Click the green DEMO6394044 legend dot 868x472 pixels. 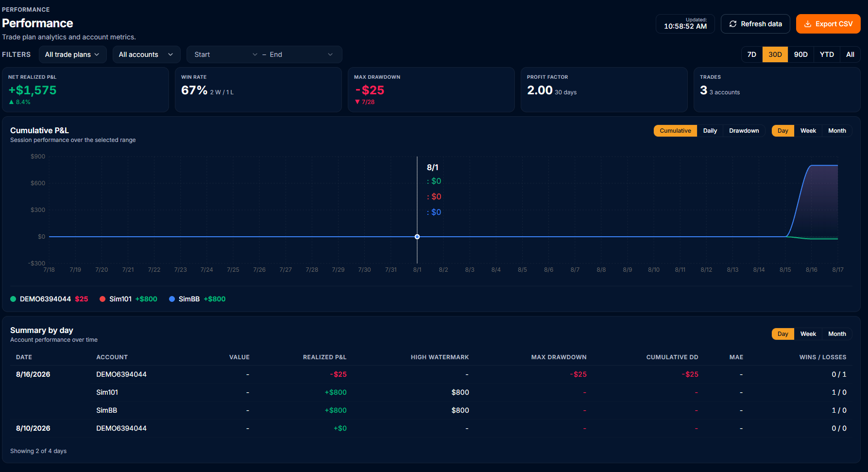click(x=13, y=299)
